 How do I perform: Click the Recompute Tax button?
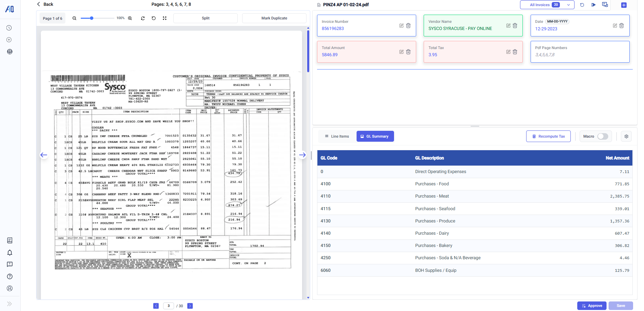click(548, 136)
